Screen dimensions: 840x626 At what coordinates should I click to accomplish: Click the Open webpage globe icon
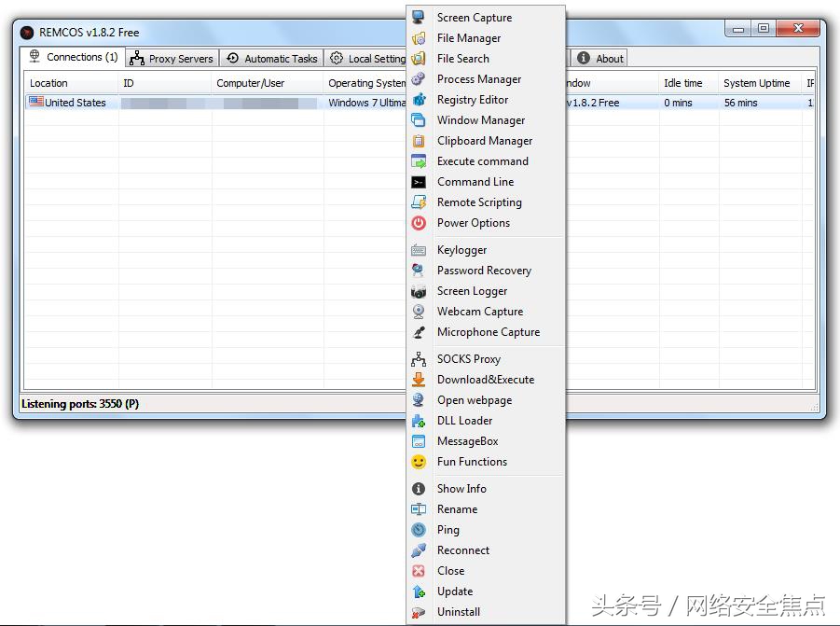click(x=419, y=400)
